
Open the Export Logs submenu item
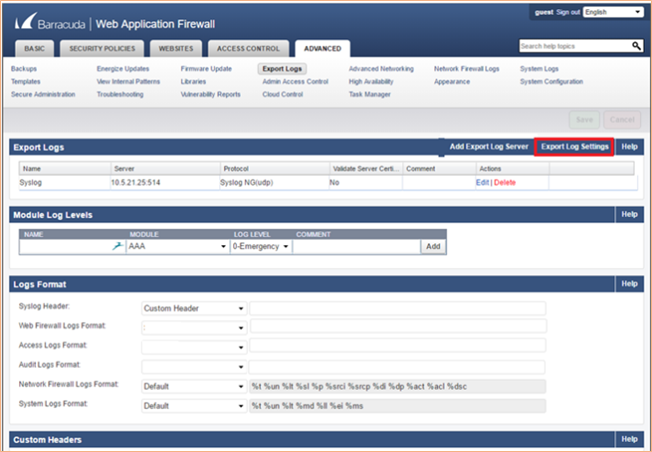point(282,69)
